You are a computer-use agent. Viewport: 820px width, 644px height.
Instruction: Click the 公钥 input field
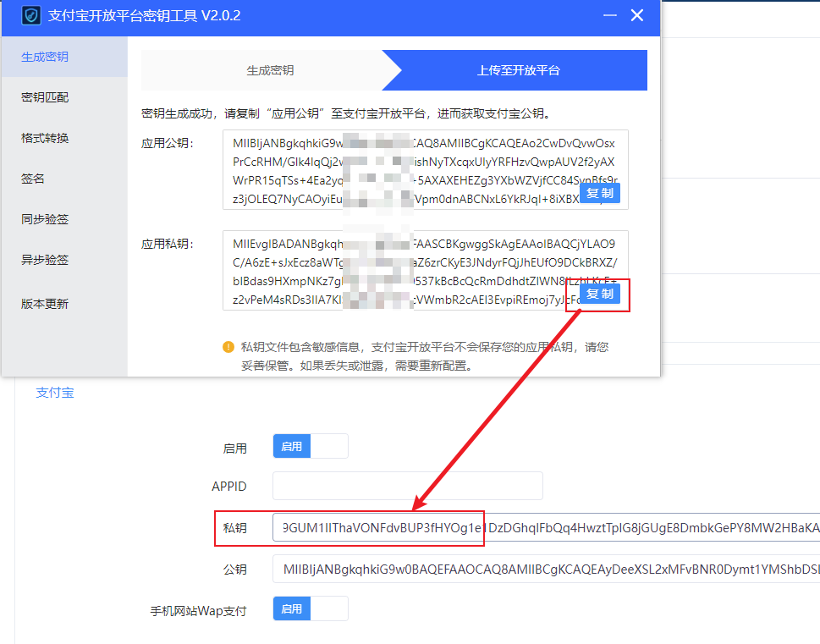point(546,570)
